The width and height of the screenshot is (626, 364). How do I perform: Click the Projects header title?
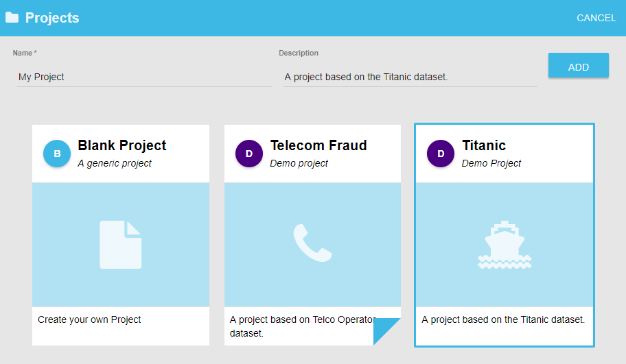[52, 18]
